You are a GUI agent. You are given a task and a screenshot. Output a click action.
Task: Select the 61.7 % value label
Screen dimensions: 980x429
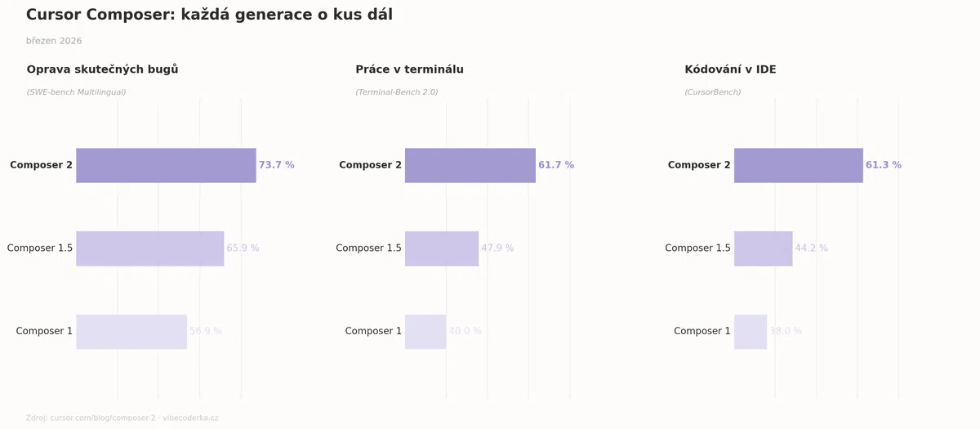pos(555,165)
